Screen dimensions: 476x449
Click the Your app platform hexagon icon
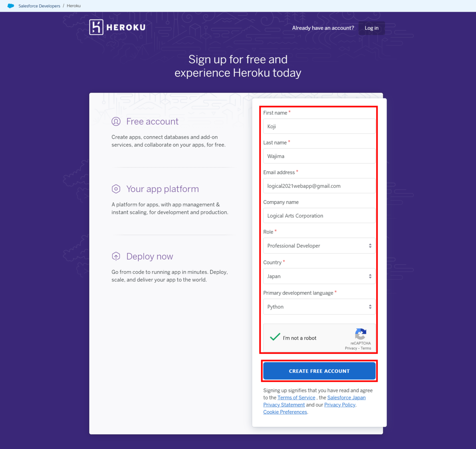116,189
